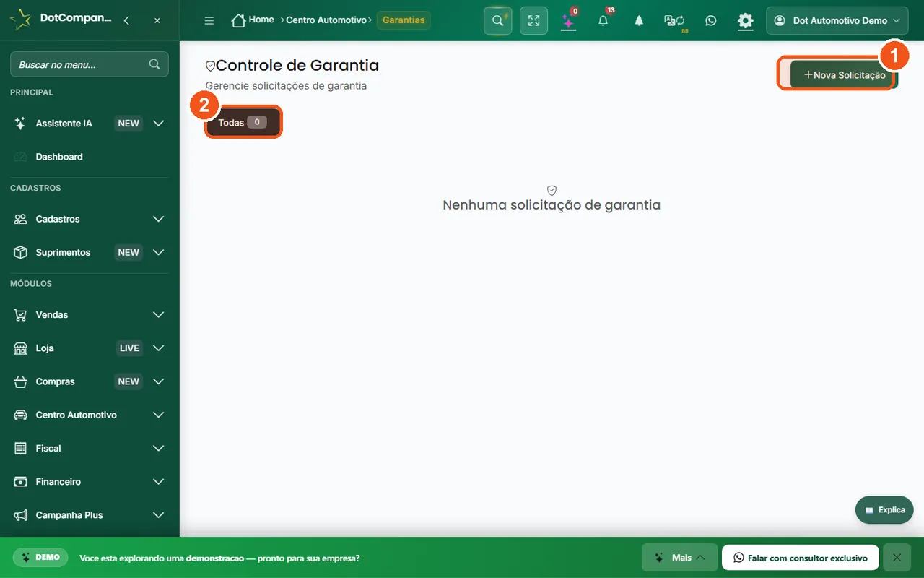Click the 'Controle de Garantia' heading
This screenshot has width=924, height=578.
click(297, 65)
